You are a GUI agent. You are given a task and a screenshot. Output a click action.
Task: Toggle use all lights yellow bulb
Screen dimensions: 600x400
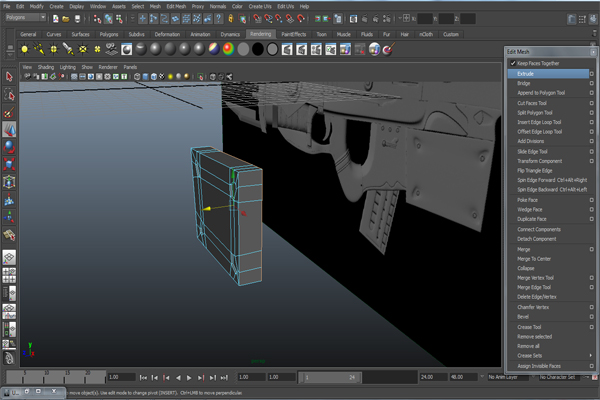tap(170, 77)
